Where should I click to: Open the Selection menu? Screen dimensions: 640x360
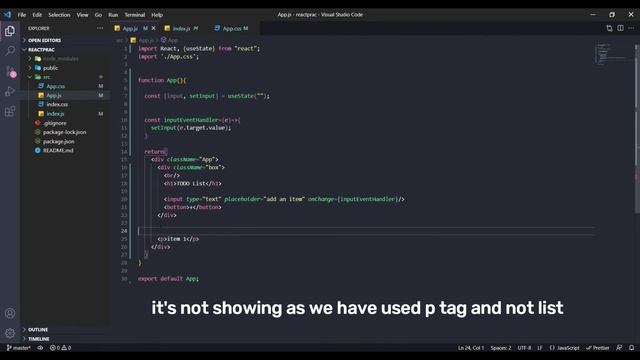[59, 15]
